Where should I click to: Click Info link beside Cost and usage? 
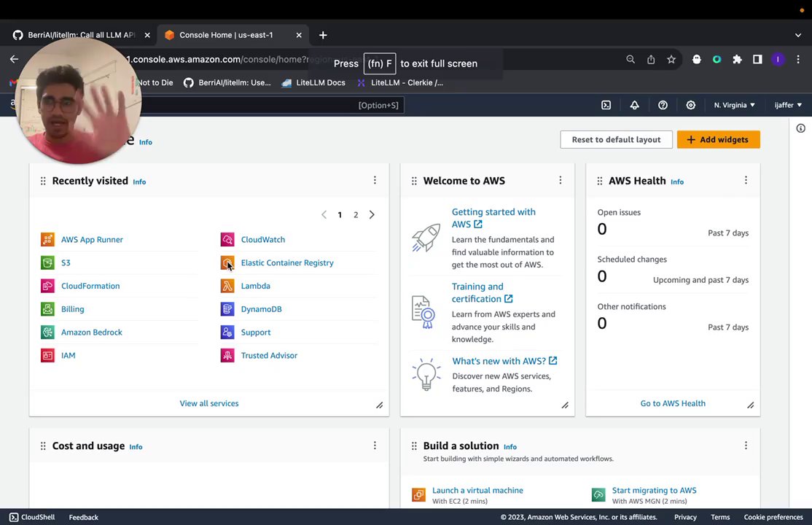tap(136, 447)
